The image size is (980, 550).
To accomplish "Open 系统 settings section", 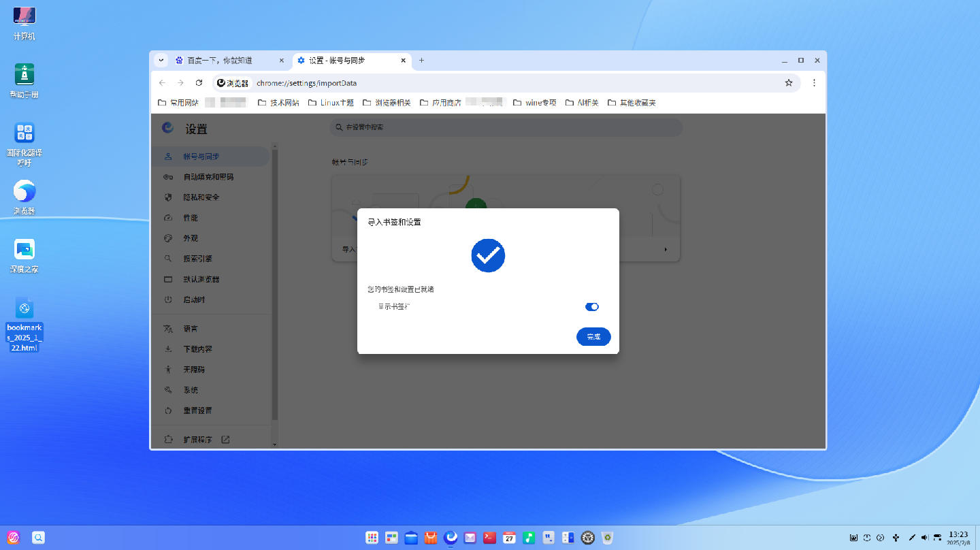I will [210, 390].
